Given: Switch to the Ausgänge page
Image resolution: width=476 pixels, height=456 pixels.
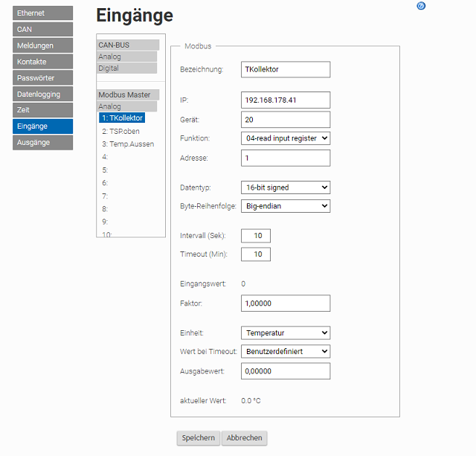Looking at the screenshot, I should coord(42,142).
